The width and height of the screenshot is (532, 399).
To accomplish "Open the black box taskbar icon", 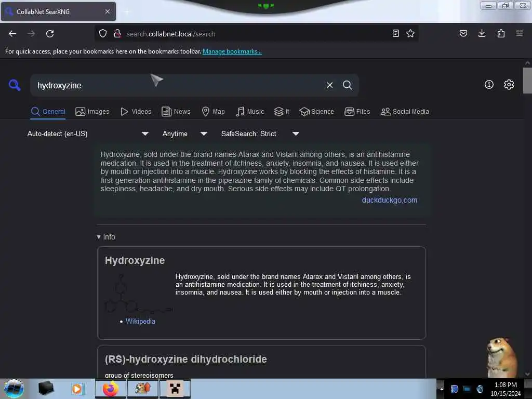I will [x=46, y=388].
